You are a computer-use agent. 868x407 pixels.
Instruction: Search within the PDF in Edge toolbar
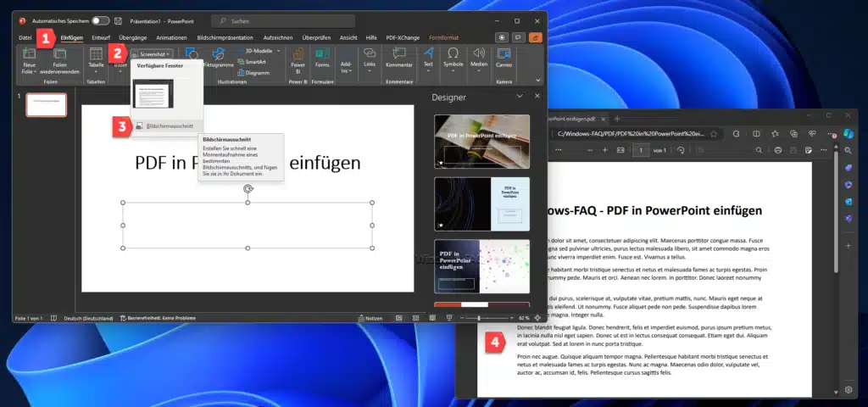(x=759, y=150)
